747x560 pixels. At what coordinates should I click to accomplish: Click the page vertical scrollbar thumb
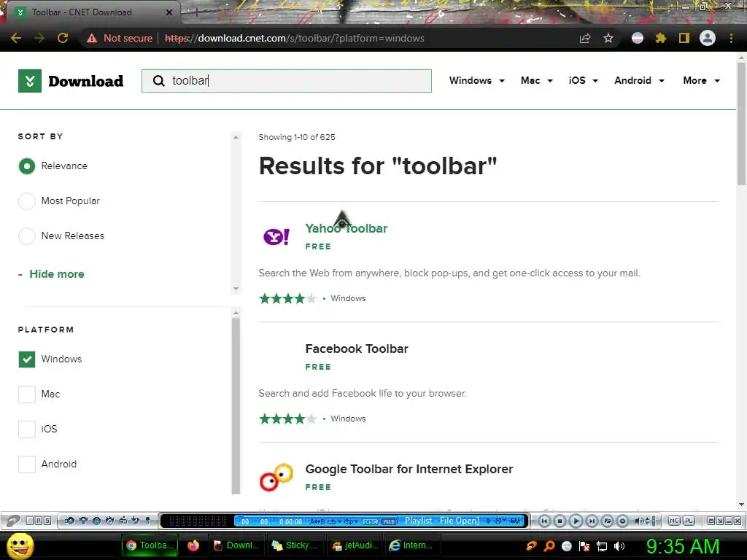(x=741, y=124)
